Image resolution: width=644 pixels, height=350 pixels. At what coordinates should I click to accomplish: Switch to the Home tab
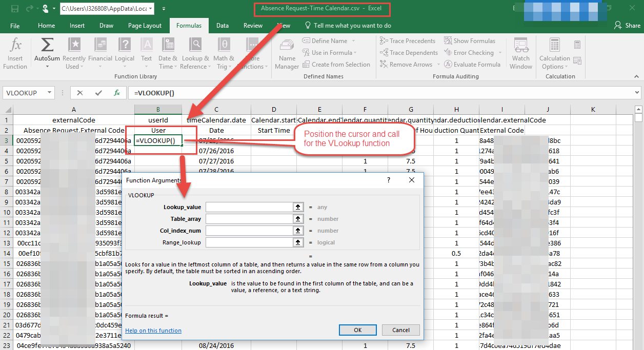[x=46, y=26]
